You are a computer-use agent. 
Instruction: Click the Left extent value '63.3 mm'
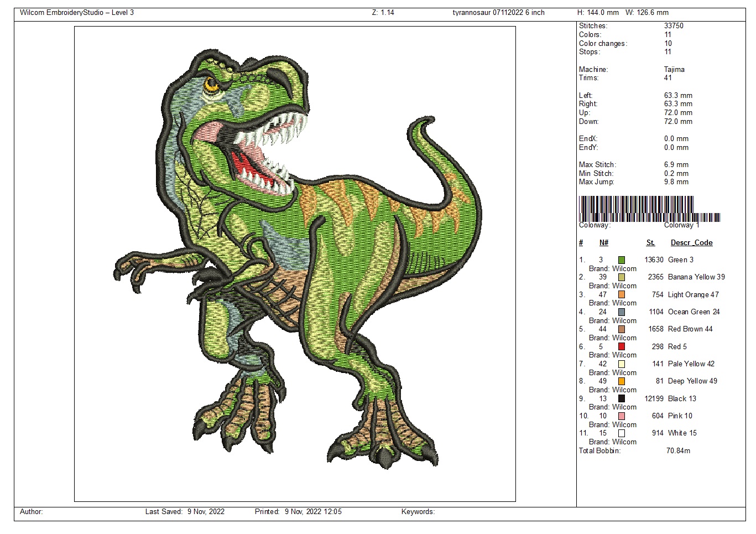coord(678,96)
